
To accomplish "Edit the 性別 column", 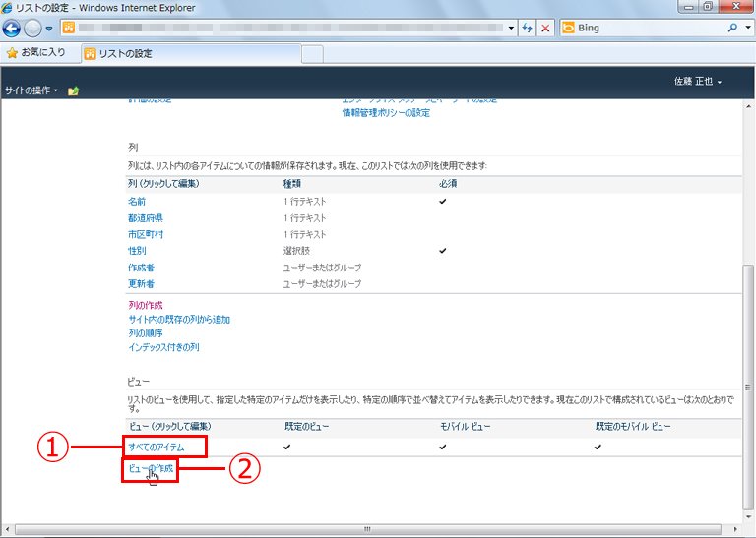I will pyautogui.click(x=137, y=251).
